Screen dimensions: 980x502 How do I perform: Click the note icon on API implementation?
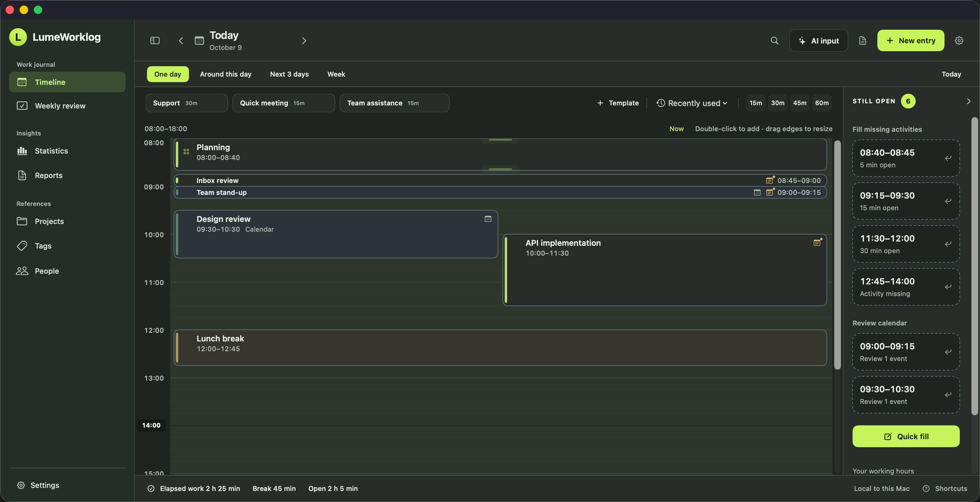tap(817, 242)
